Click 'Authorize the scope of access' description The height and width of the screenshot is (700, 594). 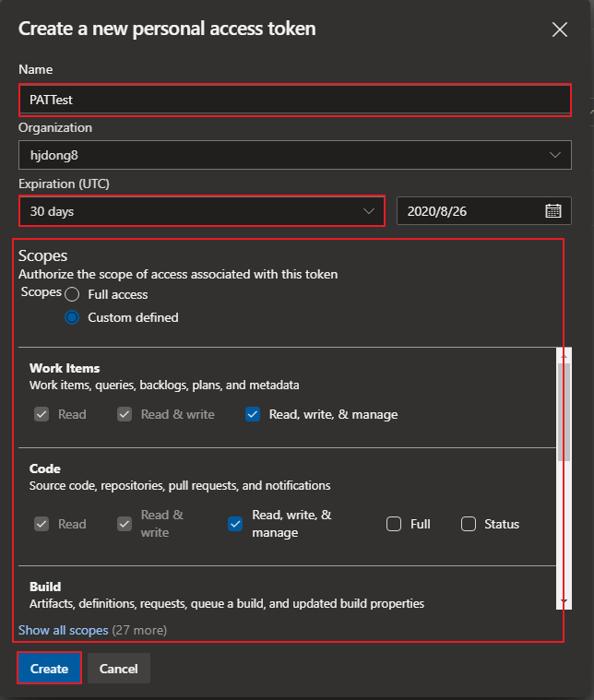(x=178, y=274)
